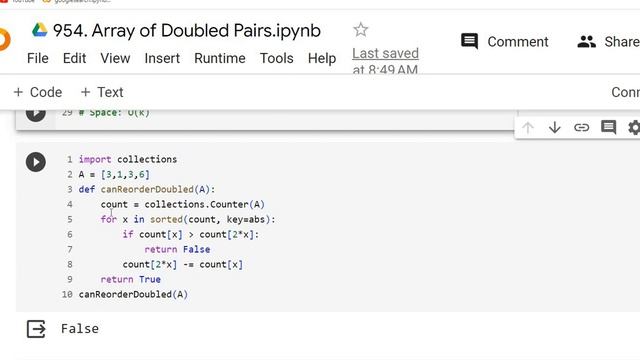Add a comment to cell from cell toolbar
Viewport: 640px width, 360px height.
coord(608,127)
